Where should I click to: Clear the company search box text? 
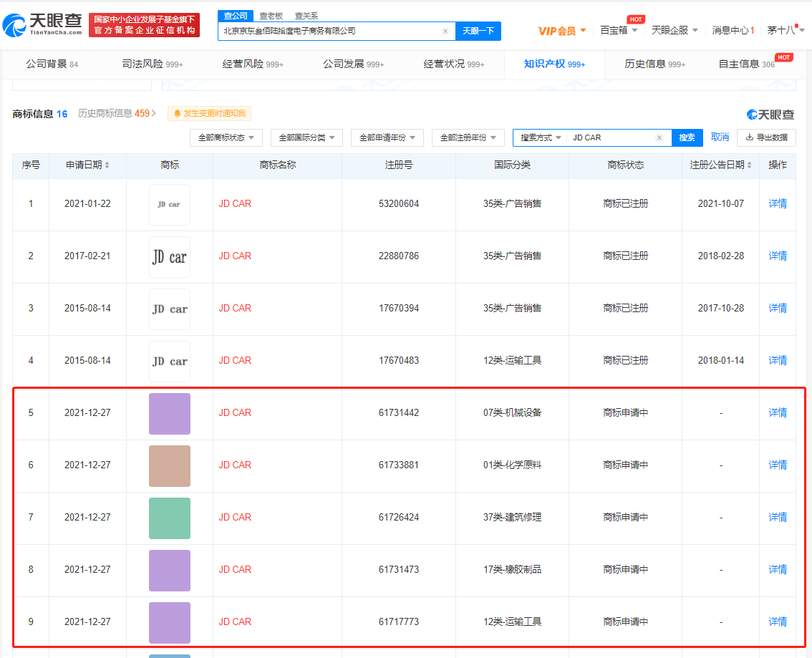click(445, 31)
